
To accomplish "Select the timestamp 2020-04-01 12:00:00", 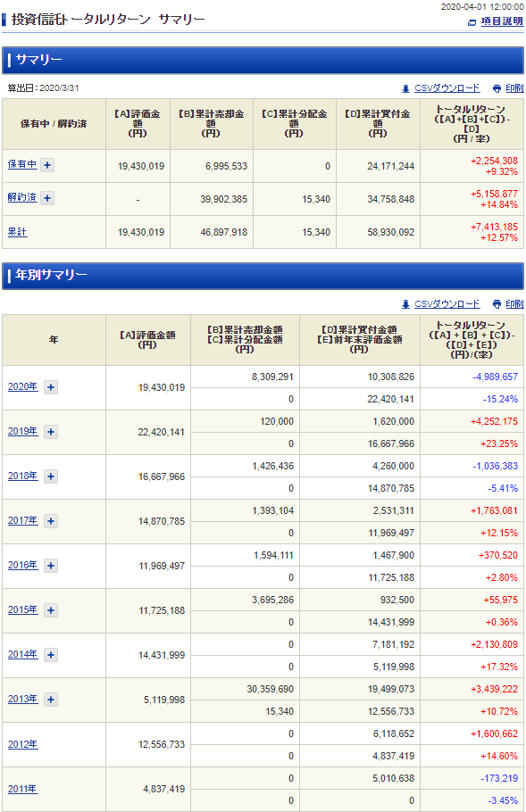I will tap(482, 7).
